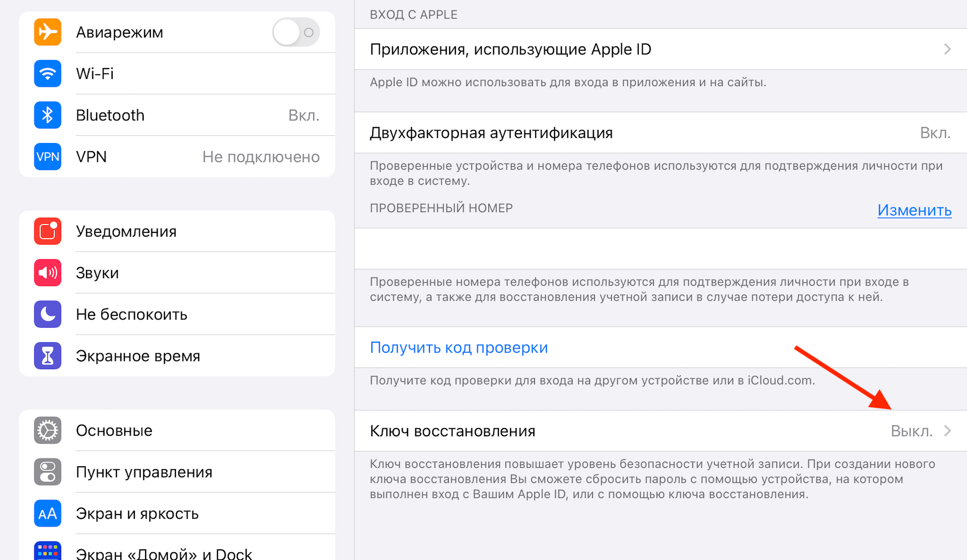Open Экранное время settings label
The image size is (967, 560).
[138, 356]
